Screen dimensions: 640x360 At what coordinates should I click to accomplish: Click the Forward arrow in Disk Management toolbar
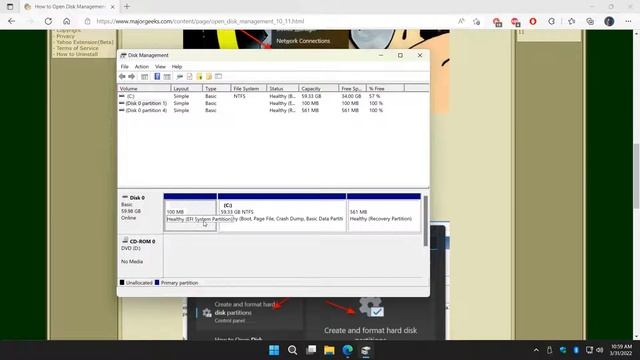[131, 76]
